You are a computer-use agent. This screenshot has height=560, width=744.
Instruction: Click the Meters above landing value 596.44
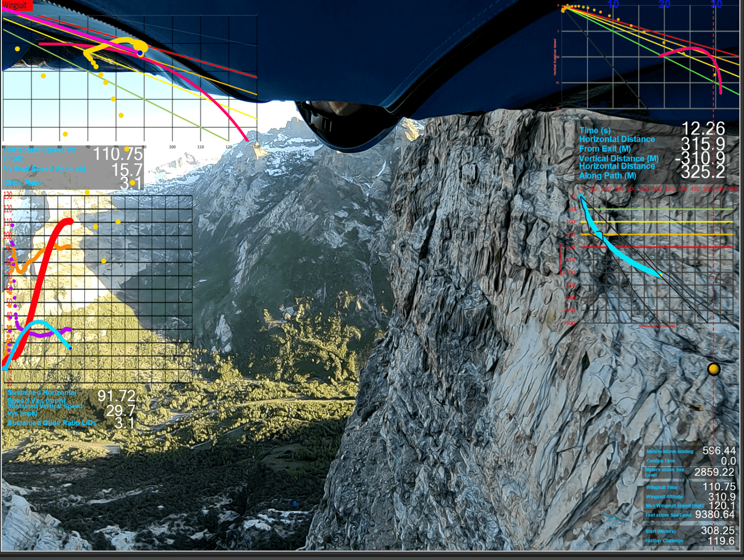pyautogui.click(x=719, y=451)
